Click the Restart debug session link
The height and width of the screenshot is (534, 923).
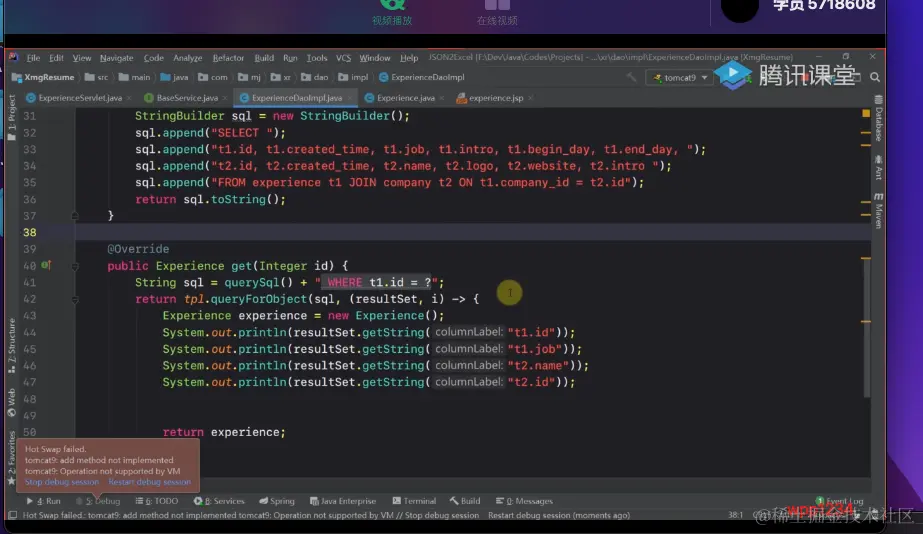[x=150, y=482]
